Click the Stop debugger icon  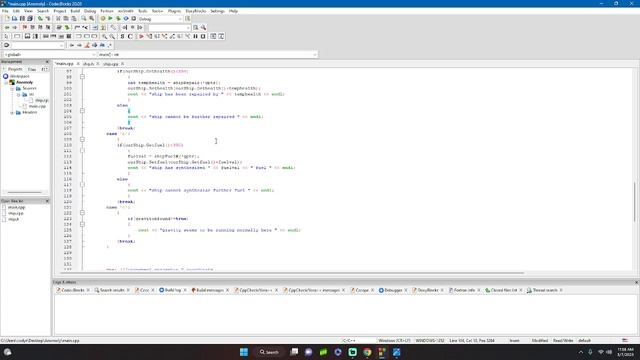(203, 36)
